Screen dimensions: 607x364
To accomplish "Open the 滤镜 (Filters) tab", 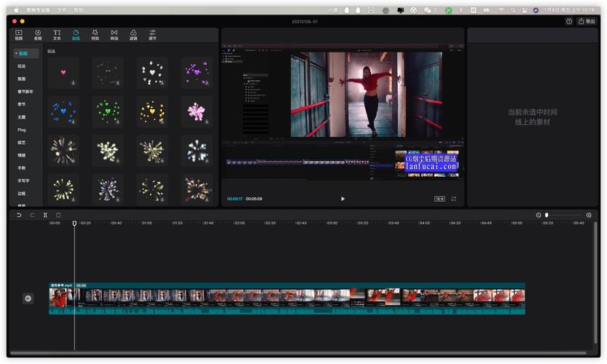I will tap(133, 35).
